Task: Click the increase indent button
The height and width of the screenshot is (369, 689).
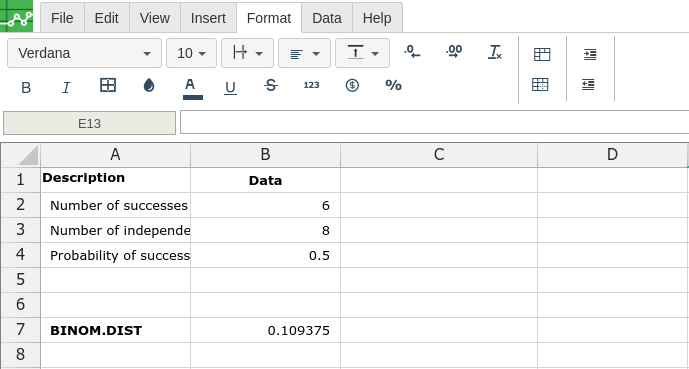Action: (x=590, y=54)
